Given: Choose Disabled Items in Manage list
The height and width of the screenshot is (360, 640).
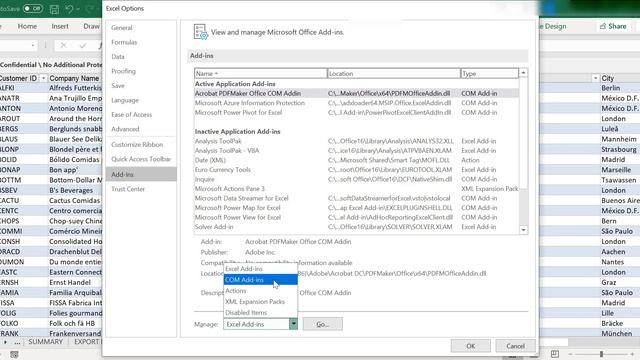Looking at the screenshot, I should 260,313.
